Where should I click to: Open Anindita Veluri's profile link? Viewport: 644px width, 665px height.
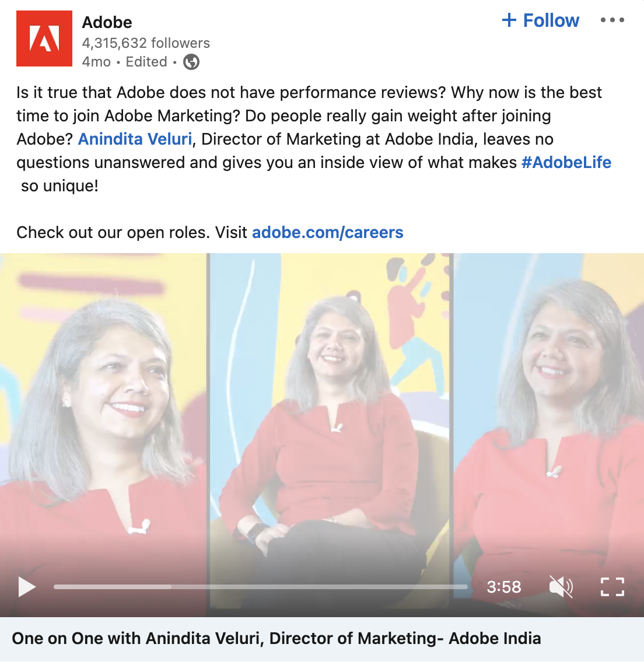click(135, 139)
